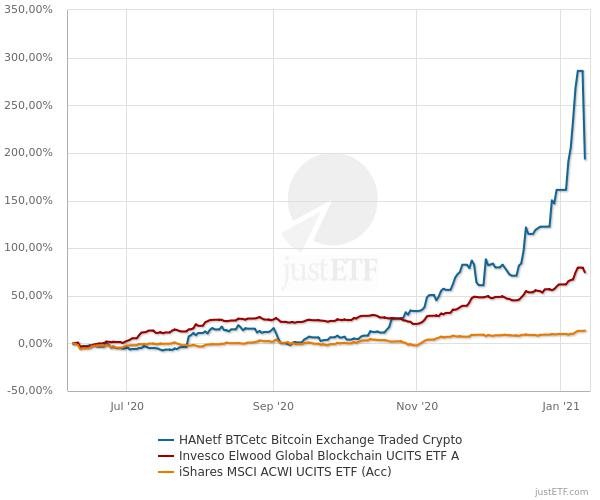Click the blue Bitcoin line's highest peak

coord(580,72)
